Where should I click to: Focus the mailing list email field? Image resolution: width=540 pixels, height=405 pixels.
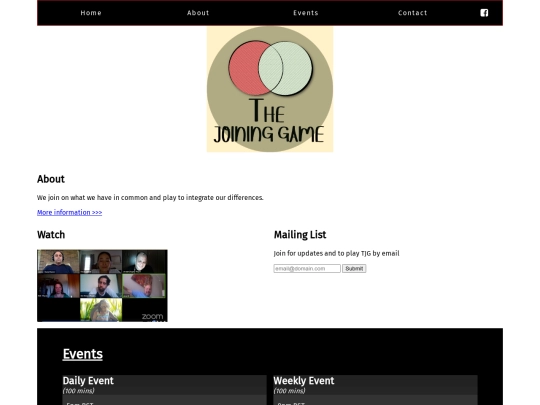pyautogui.click(x=307, y=268)
